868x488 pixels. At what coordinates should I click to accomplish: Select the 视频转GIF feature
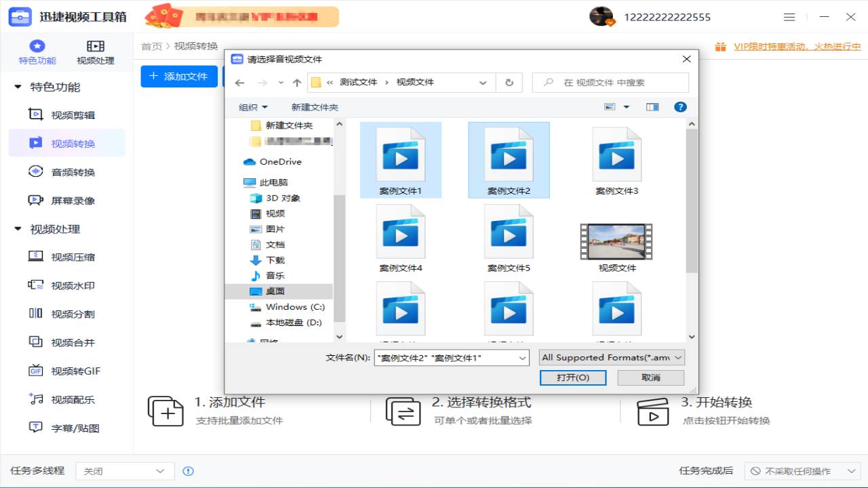(x=66, y=371)
